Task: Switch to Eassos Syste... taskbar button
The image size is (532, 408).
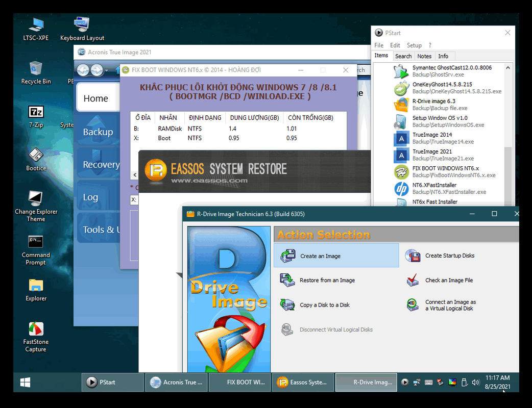Action: (x=303, y=382)
